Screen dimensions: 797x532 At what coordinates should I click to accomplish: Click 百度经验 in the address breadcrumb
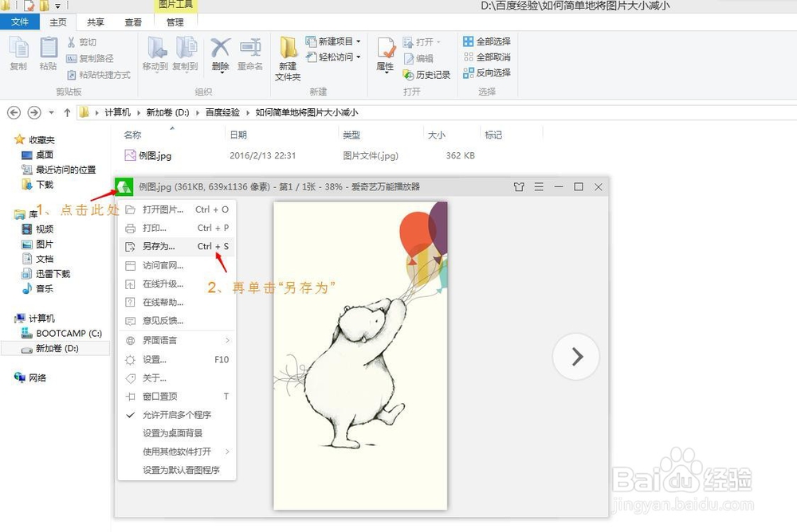tap(222, 112)
